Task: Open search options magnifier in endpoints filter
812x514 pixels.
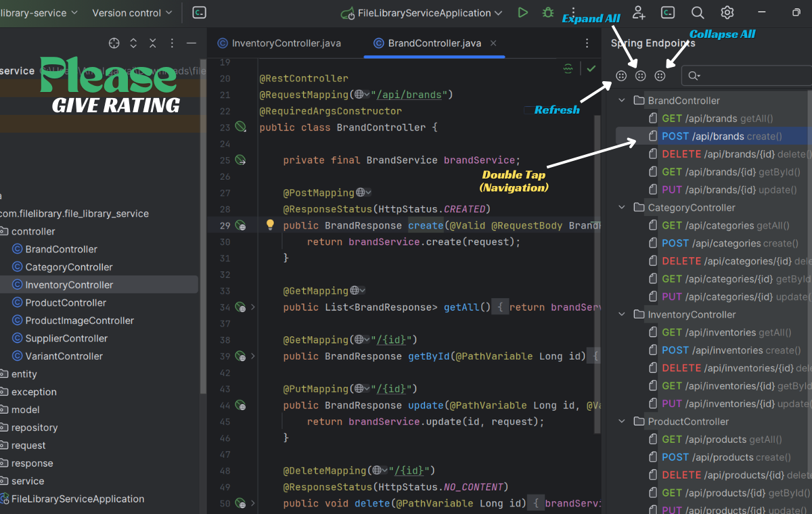Action: click(694, 76)
